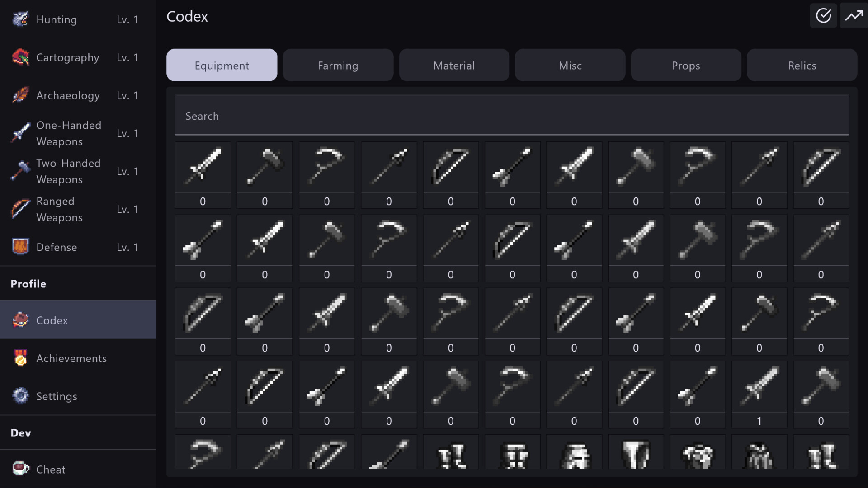Click the Archaeology feather icon
The height and width of the screenshot is (488, 868).
[x=20, y=95]
